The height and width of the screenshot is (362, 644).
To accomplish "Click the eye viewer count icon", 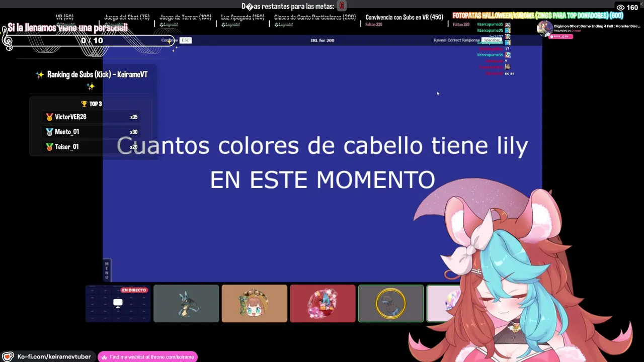I will (620, 8).
